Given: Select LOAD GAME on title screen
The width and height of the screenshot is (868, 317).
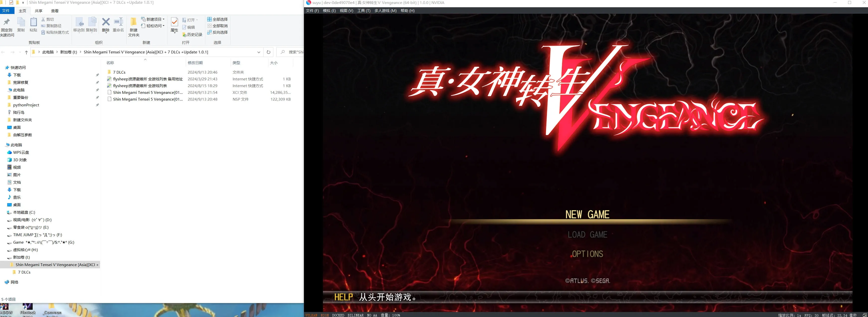Looking at the screenshot, I should (x=587, y=235).
